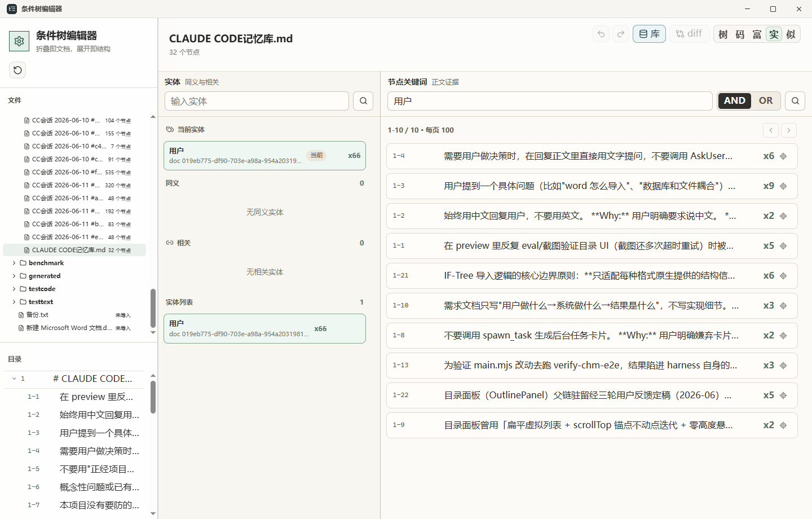Select the 用户 card under 实体列表
812x519 pixels.
pyautogui.click(x=264, y=328)
